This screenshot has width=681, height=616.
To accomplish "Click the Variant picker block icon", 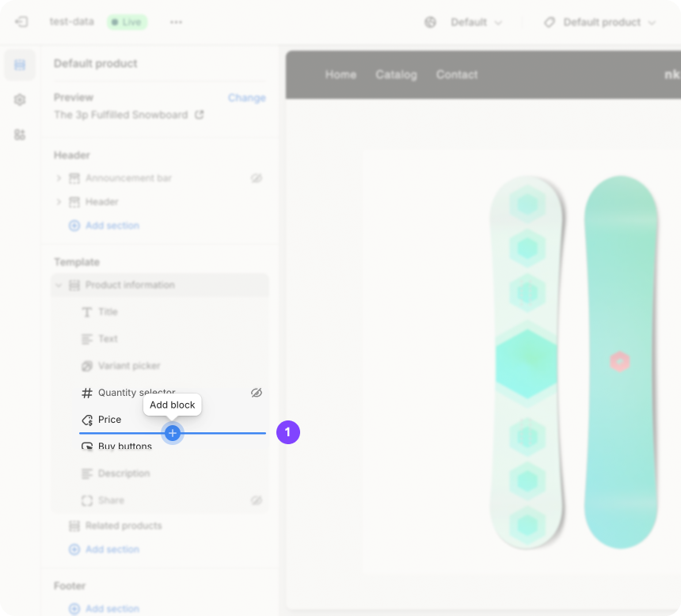I will (x=87, y=366).
